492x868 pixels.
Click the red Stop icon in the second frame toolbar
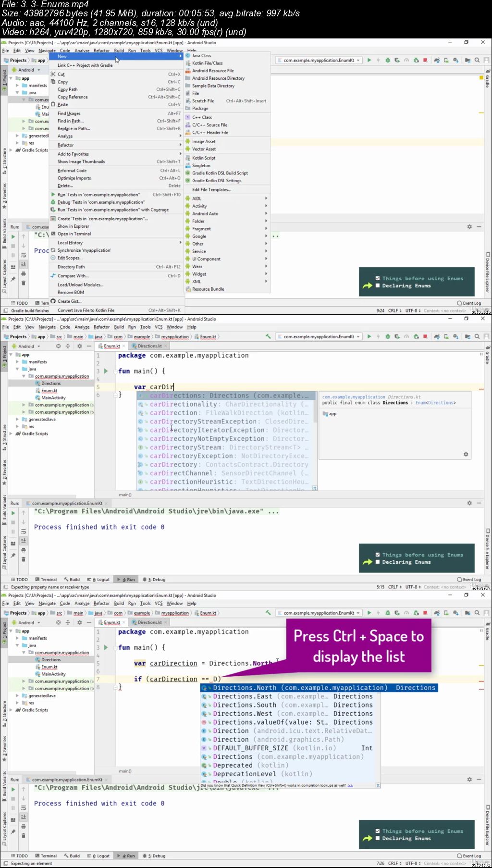(x=426, y=336)
